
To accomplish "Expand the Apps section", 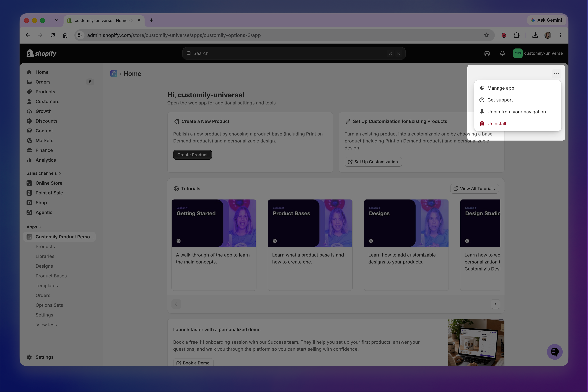I will click(34, 227).
